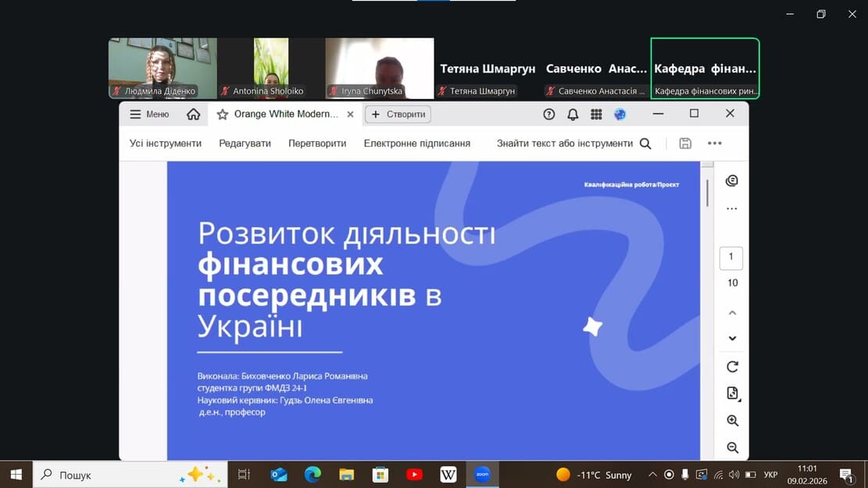Screen dimensions: 868x488
Task: Open Acrobat Home view
Action: (194, 114)
